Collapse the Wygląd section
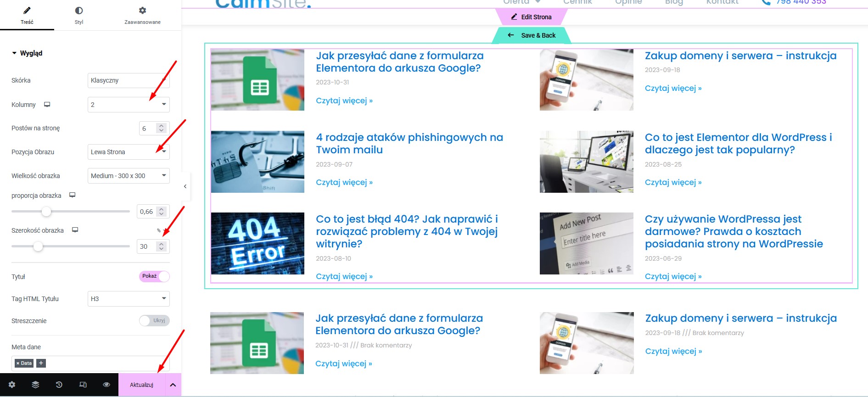 [x=27, y=53]
